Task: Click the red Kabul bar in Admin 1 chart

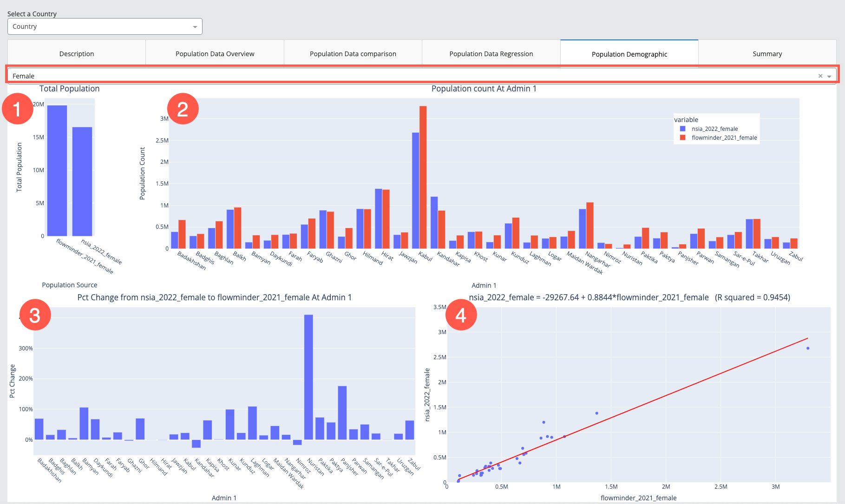Action: tap(423, 176)
